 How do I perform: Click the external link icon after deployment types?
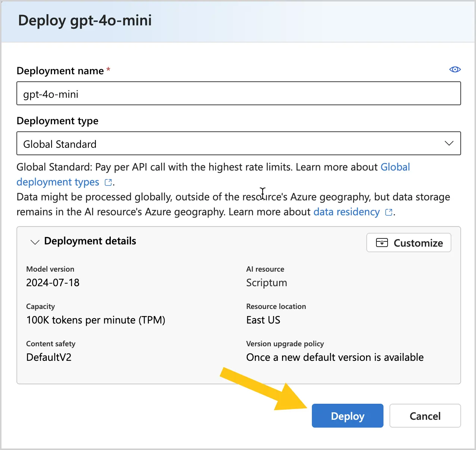[108, 182]
